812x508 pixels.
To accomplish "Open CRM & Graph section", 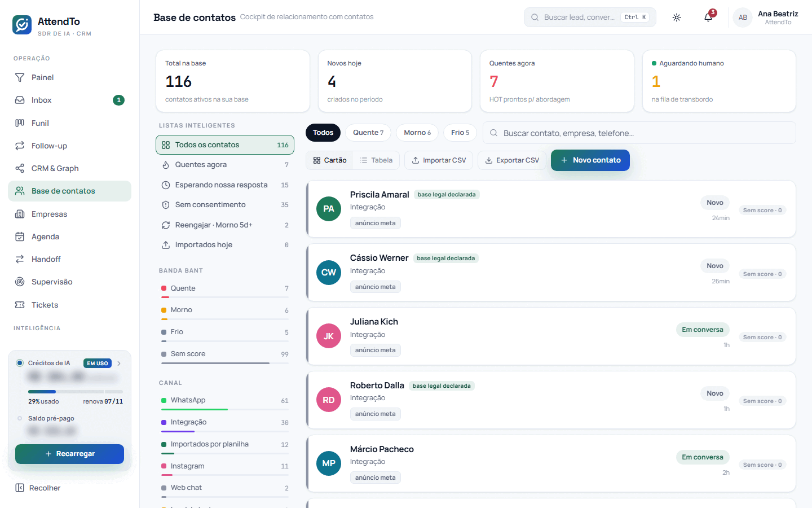I will pyautogui.click(x=69, y=168).
